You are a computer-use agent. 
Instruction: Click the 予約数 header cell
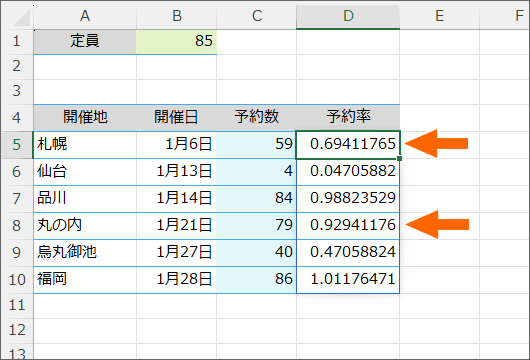coord(257,118)
